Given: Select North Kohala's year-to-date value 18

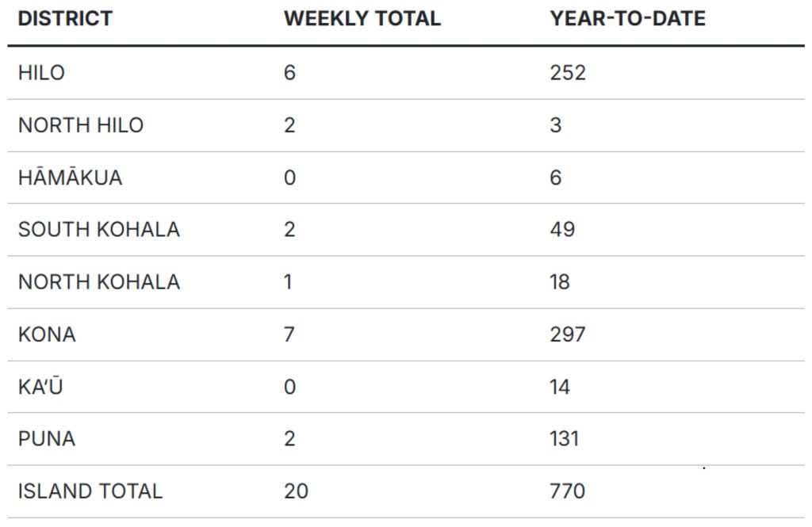Looking at the screenshot, I should click(x=560, y=282).
